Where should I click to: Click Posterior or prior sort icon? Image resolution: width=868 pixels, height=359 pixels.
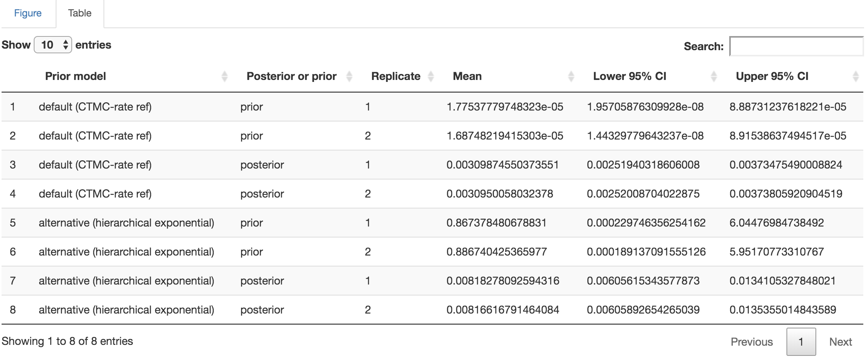349,76
